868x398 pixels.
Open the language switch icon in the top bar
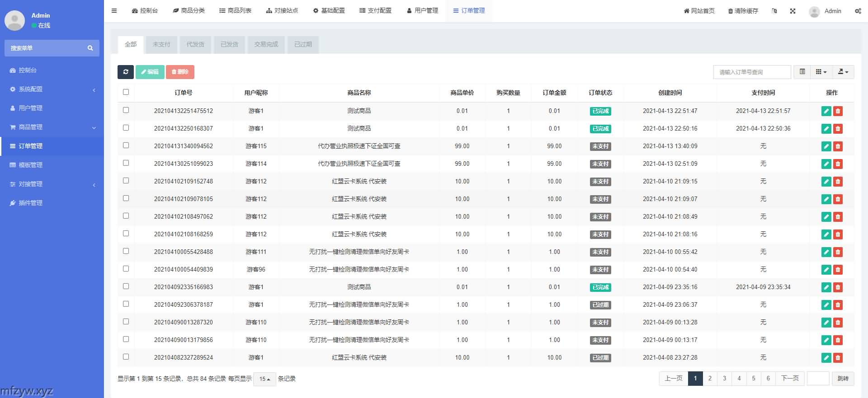tap(774, 11)
